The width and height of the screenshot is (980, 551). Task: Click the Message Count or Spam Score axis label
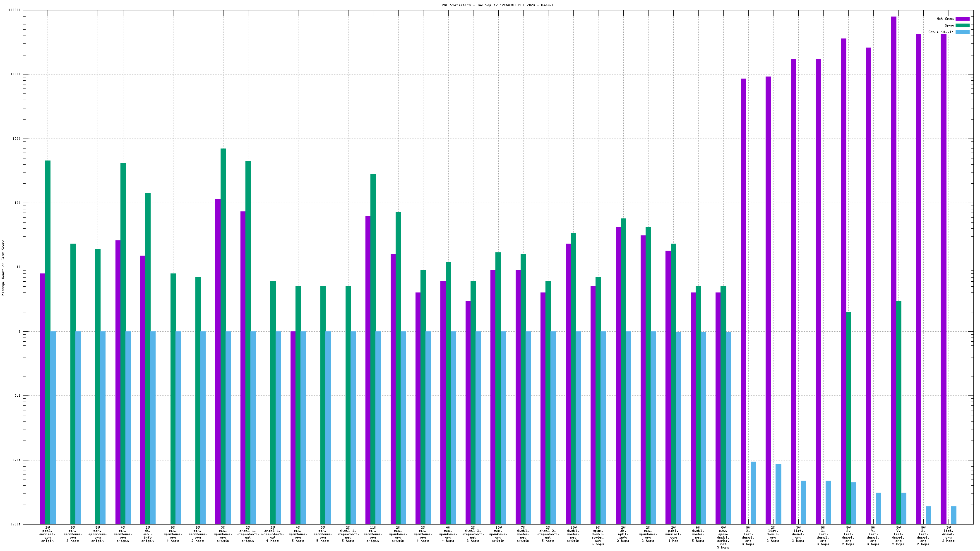click(3, 267)
